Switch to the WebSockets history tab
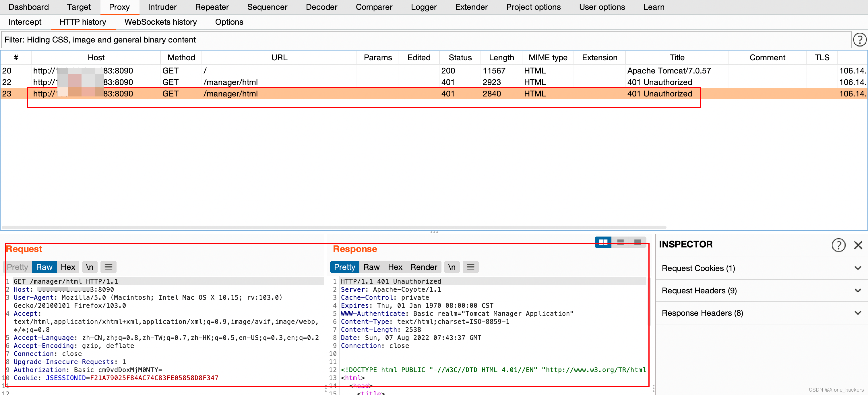The image size is (868, 395). 160,22
